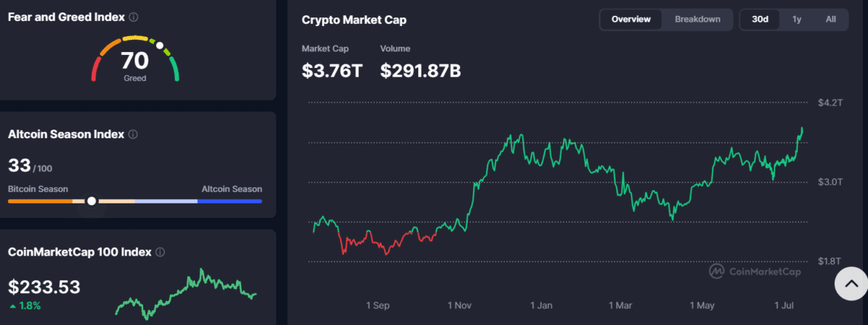The width and height of the screenshot is (868, 325).
Task: Click info icon beside Fear and Greed Index
Action: coord(134,17)
